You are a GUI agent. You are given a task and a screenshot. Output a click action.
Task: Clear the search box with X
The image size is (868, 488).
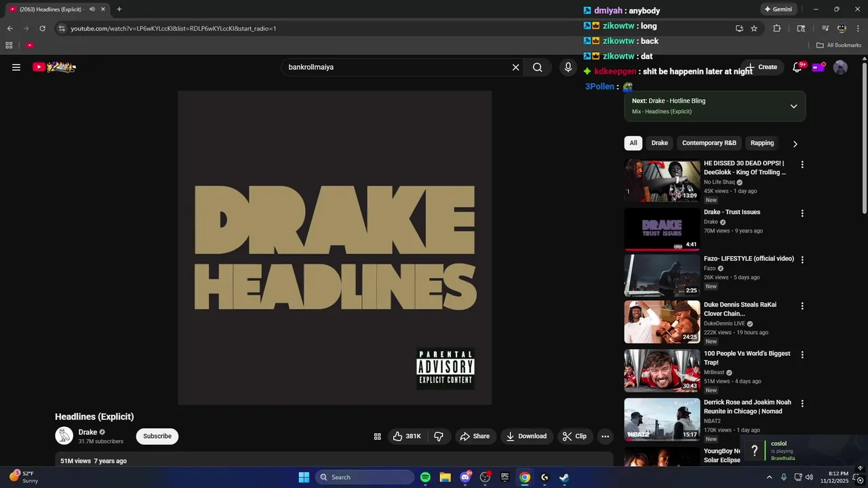coord(515,67)
